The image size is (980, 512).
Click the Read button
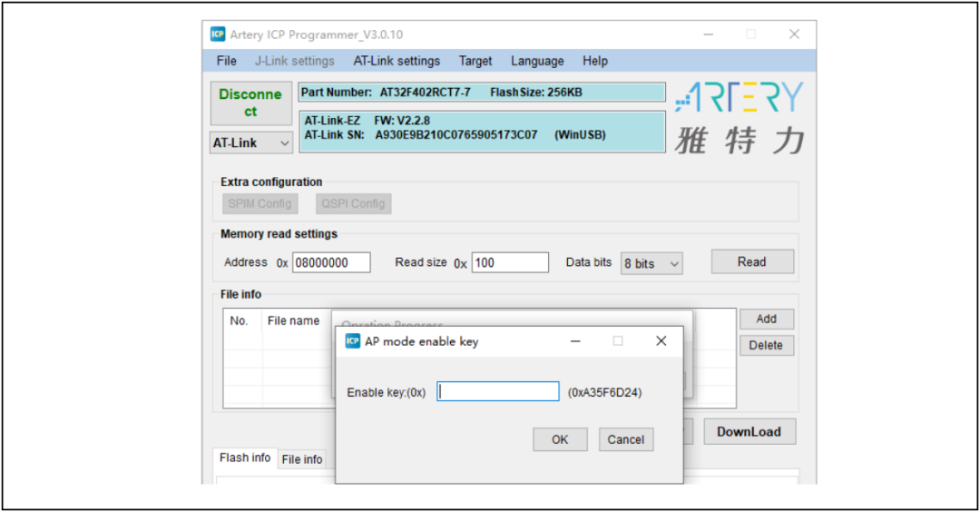click(x=752, y=262)
